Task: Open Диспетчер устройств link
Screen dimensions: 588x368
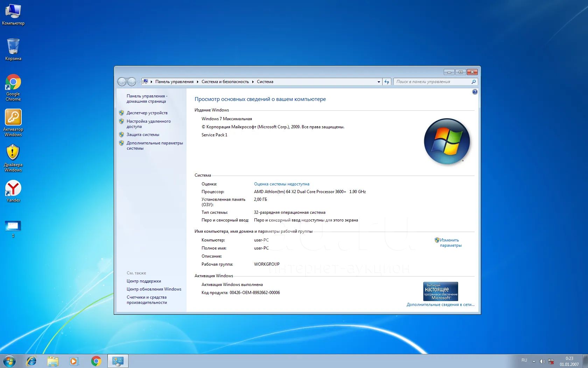Action: [147, 113]
